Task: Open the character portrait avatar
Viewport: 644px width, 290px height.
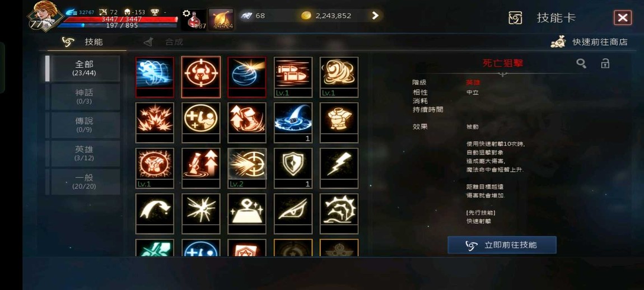Action: coord(45,16)
